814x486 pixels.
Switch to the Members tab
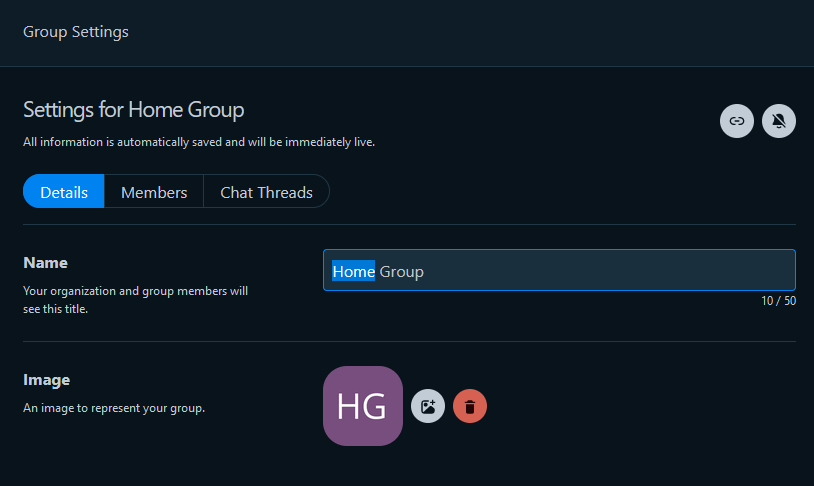[x=154, y=192]
